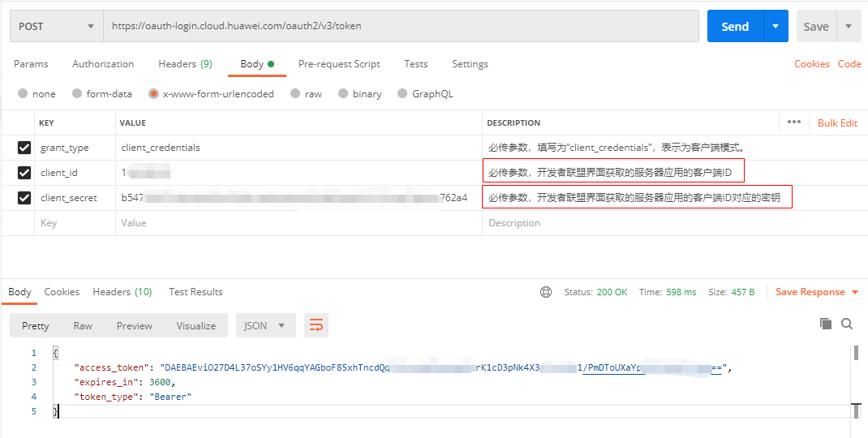868x438 pixels.
Task: Click the empty Value input field
Action: (299, 222)
